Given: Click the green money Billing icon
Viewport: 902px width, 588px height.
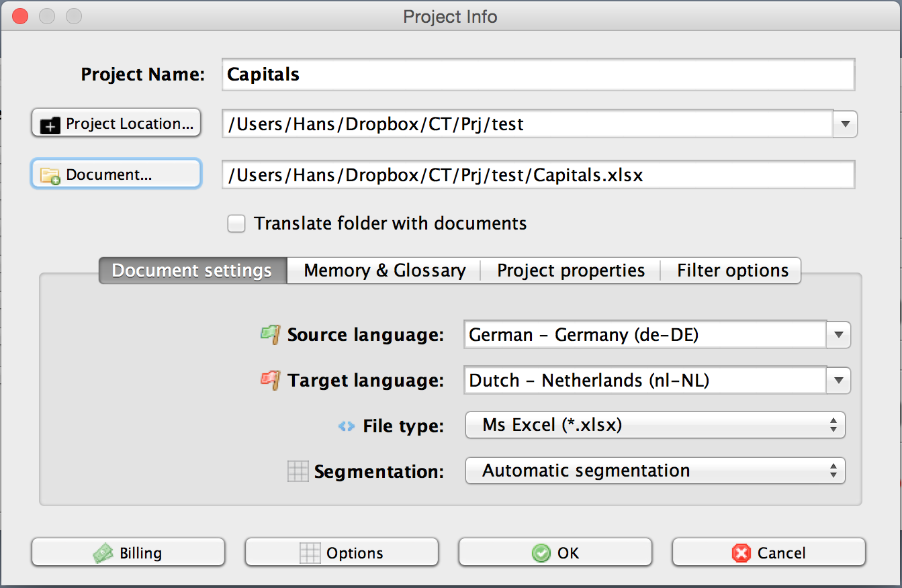Looking at the screenshot, I should tap(104, 553).
